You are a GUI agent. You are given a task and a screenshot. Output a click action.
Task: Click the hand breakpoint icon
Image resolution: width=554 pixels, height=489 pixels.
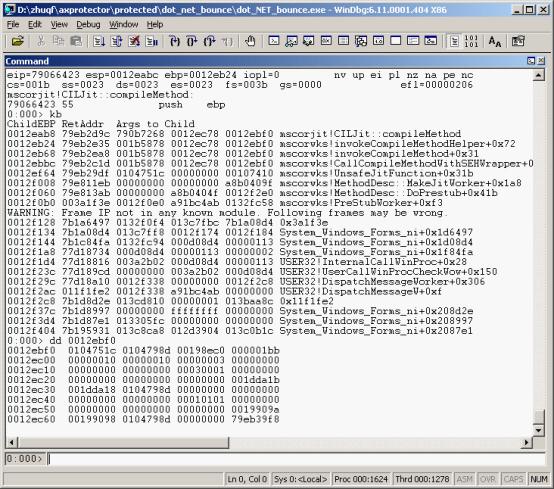(x=250, y=41)
